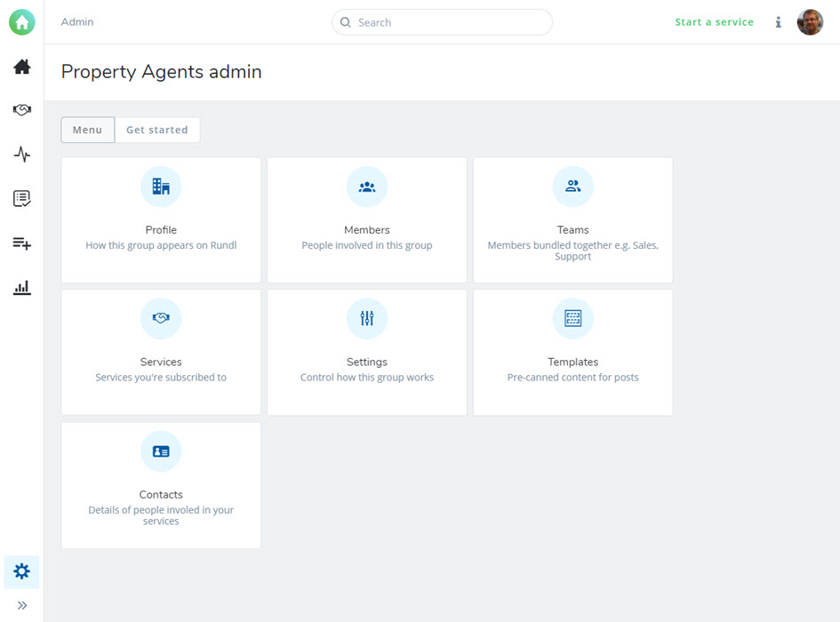This screenshot has width=840, height=622.
Task: Switch to the Menu tab
Action: (87, 130)
